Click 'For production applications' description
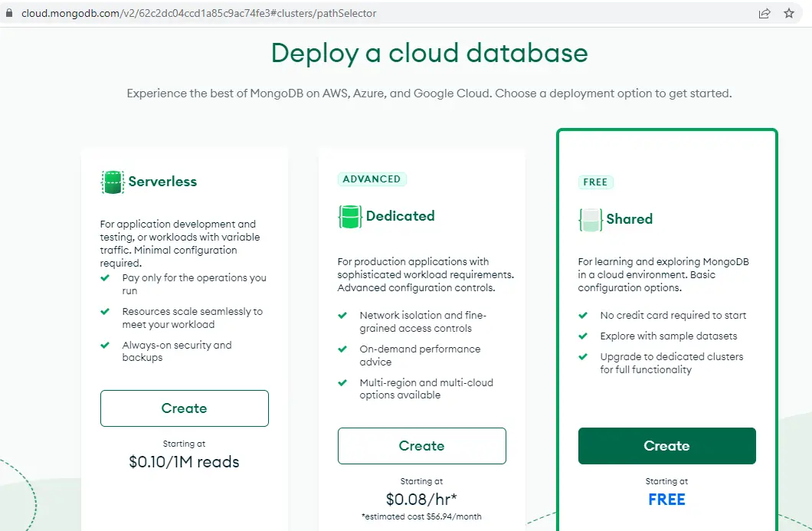The height and width of the screenshot is (531, 812). pyautogui.click(x=426, y=274)
